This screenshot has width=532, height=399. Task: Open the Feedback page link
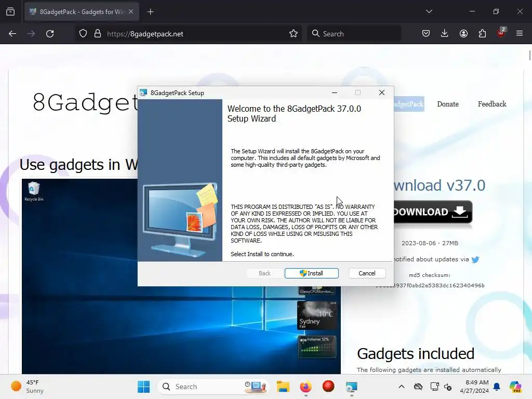492,104
